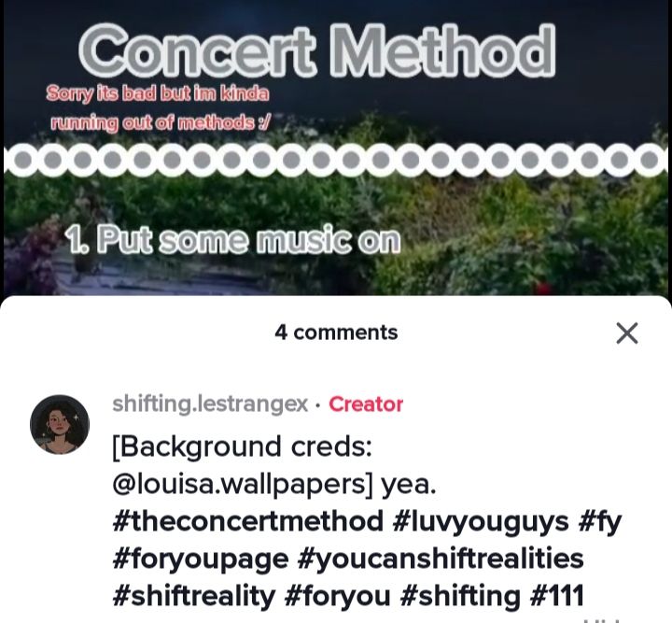The height and width of the screenshot is (623, 672).
Task: Open the #theconcertmethod hashtag
Action: point(248,521)
